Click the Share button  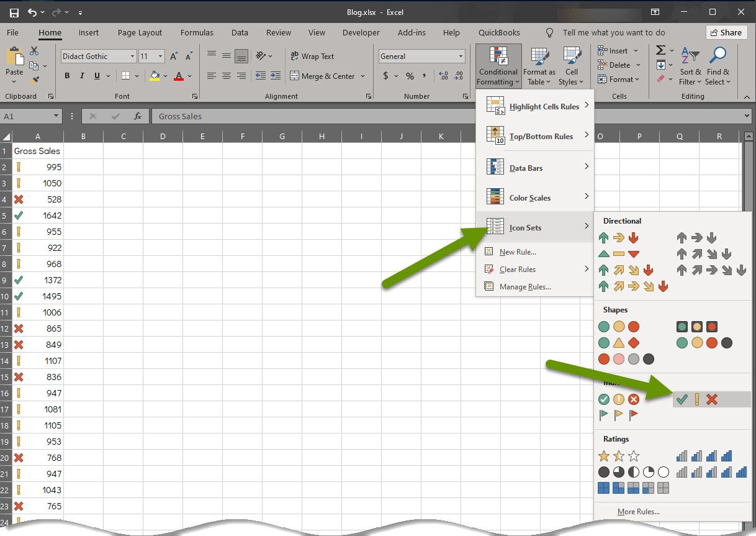tap(726, 32)
